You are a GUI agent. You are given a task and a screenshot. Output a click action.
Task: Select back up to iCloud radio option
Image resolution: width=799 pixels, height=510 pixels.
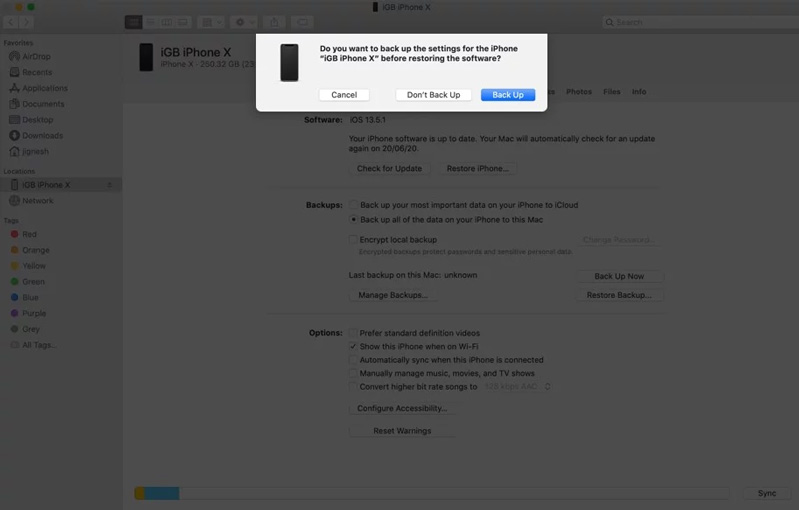pos(353,205)
